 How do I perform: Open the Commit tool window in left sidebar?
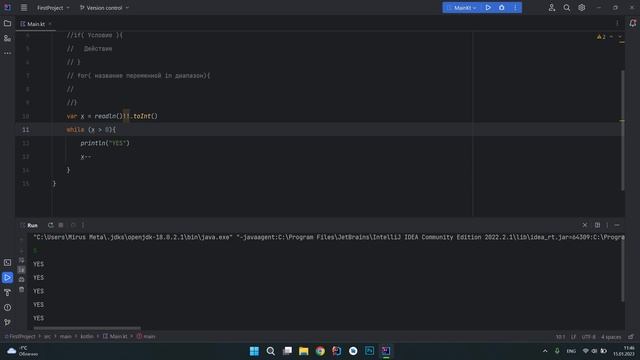7,38
